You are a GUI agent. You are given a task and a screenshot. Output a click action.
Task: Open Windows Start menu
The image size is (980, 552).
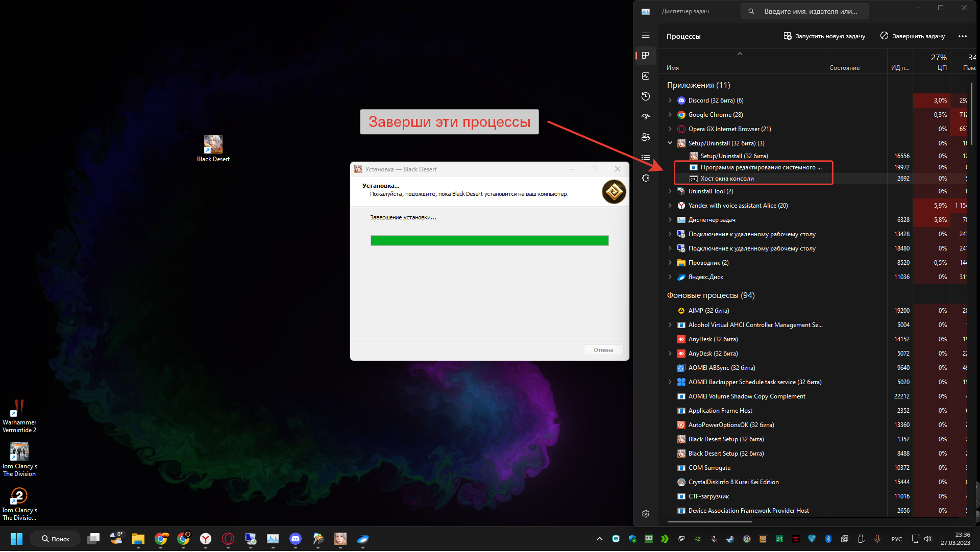[x=16, y=539]
